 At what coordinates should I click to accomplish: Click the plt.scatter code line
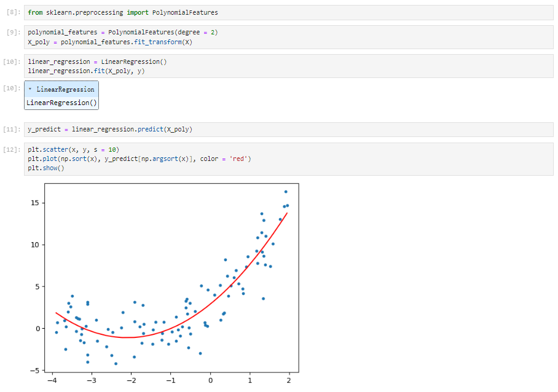[73, 150]
